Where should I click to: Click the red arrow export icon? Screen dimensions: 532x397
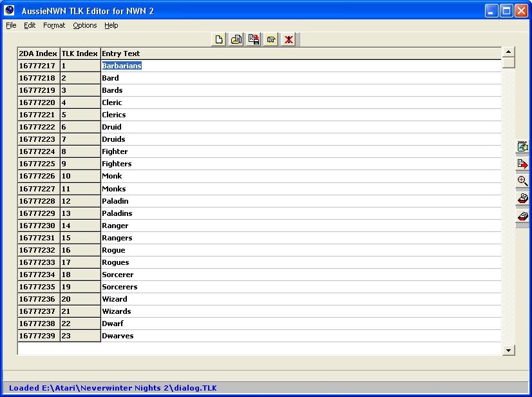coord(522,164)
